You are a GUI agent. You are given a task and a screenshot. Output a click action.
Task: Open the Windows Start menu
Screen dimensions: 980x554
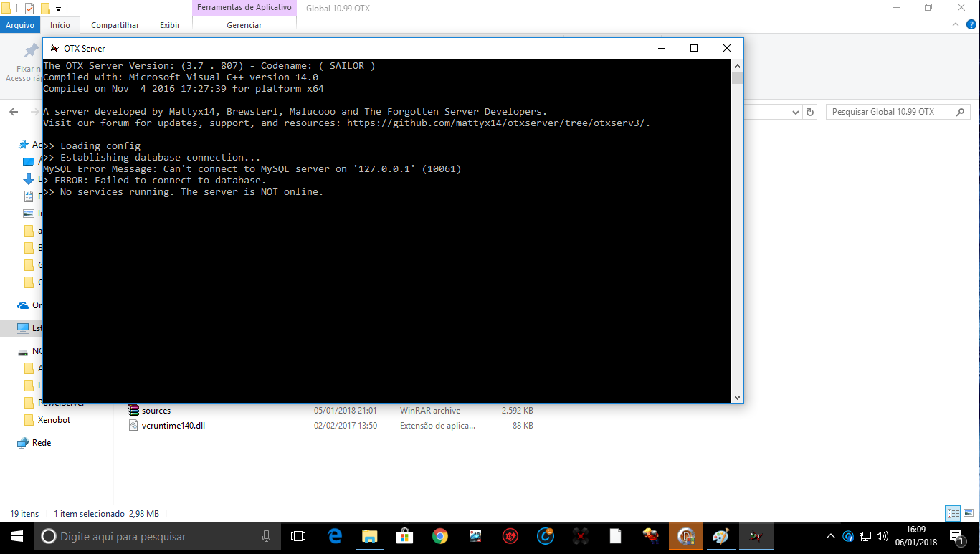point(17,536)
